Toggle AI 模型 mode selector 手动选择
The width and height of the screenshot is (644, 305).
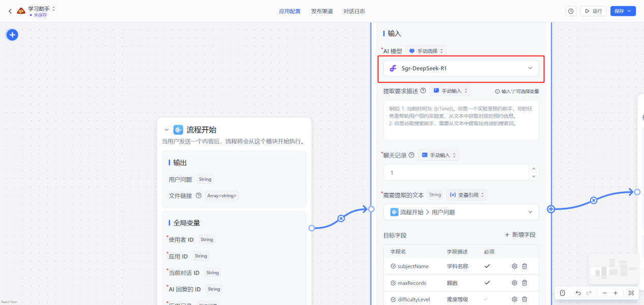coord(426,51)
